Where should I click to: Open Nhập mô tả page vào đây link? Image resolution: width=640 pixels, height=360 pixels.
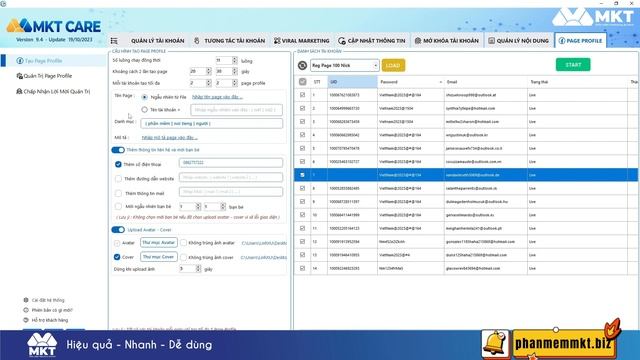[169, 138]
